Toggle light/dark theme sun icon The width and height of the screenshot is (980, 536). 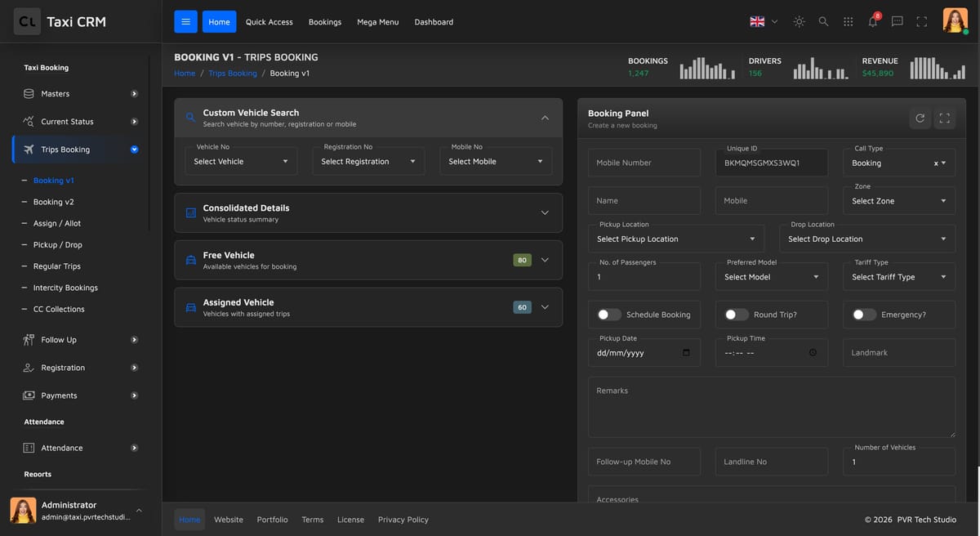(799, 22)
